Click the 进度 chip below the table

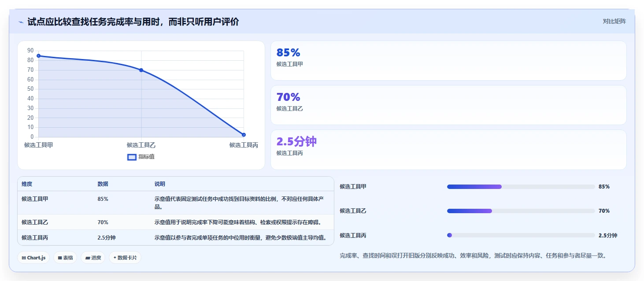93,258
